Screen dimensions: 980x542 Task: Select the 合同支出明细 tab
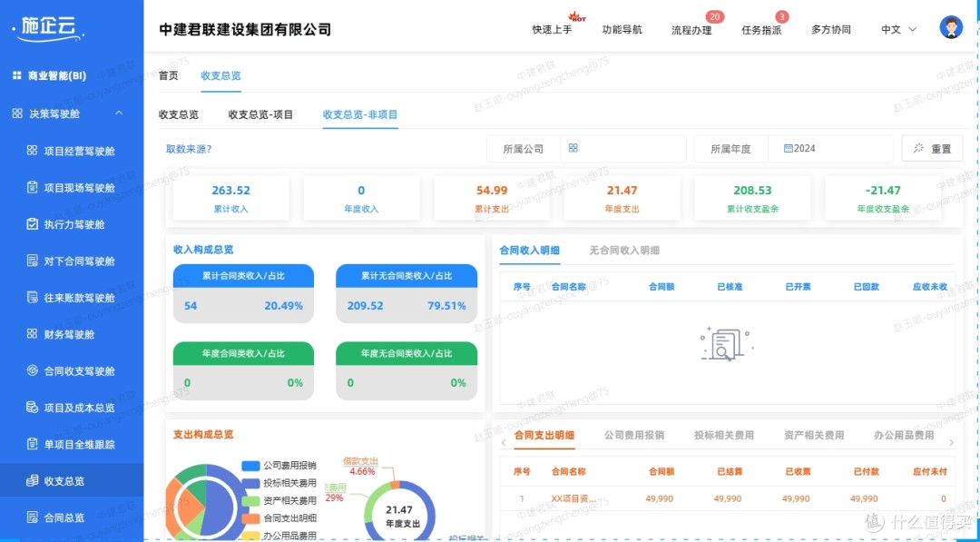coord(544,435)
